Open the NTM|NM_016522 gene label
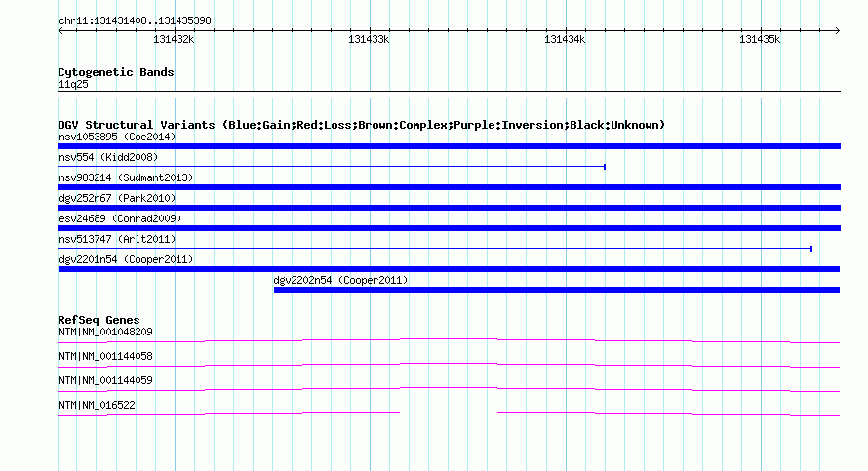 click(x=97, y=405)
